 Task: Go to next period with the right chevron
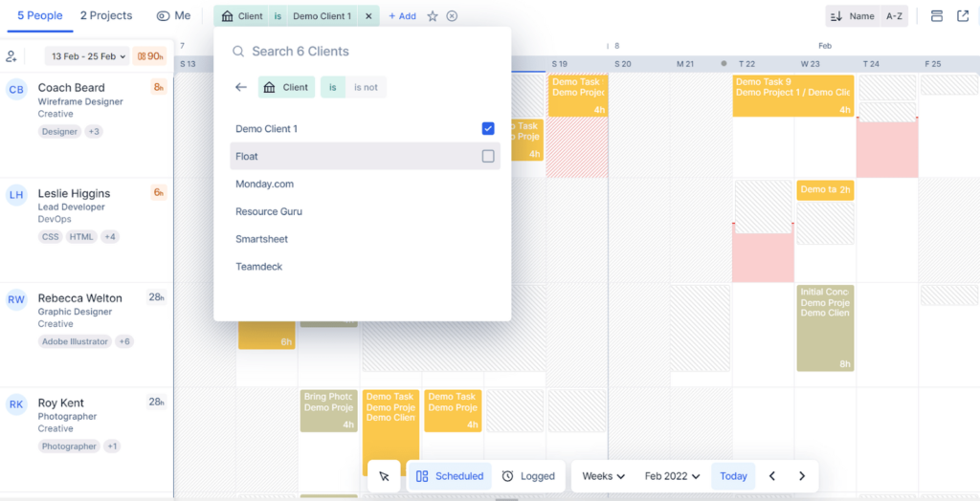802,476
